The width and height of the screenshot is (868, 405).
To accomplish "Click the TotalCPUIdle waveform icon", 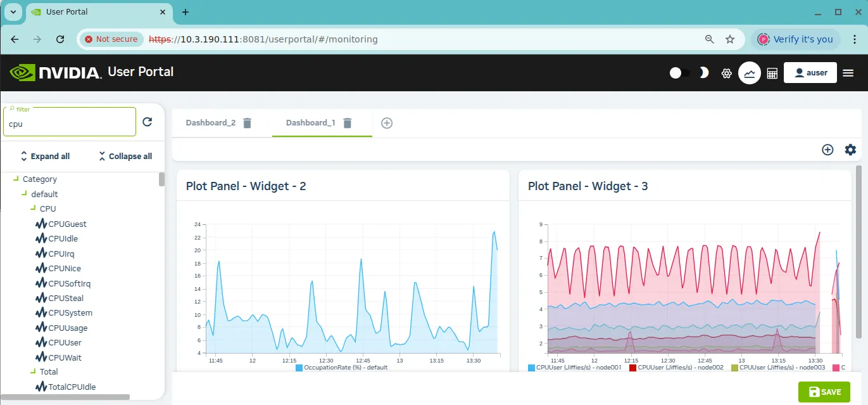I will [41, 387].
